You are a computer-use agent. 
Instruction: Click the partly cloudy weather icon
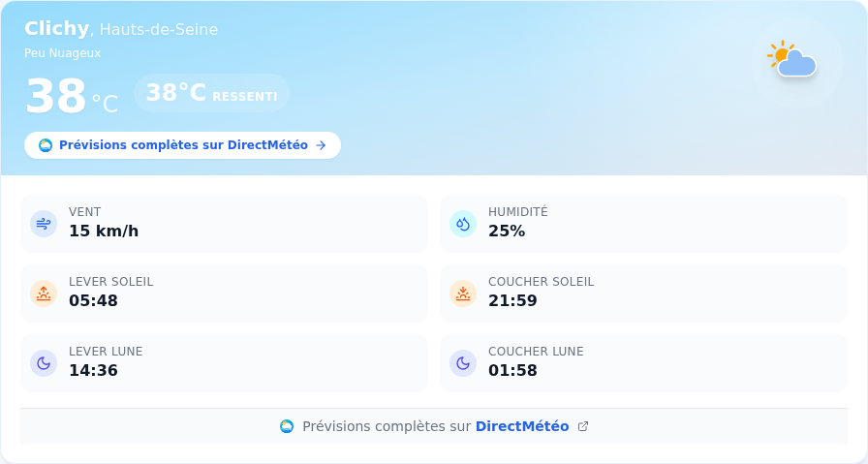pyautogui.click(x=791, y=59)
